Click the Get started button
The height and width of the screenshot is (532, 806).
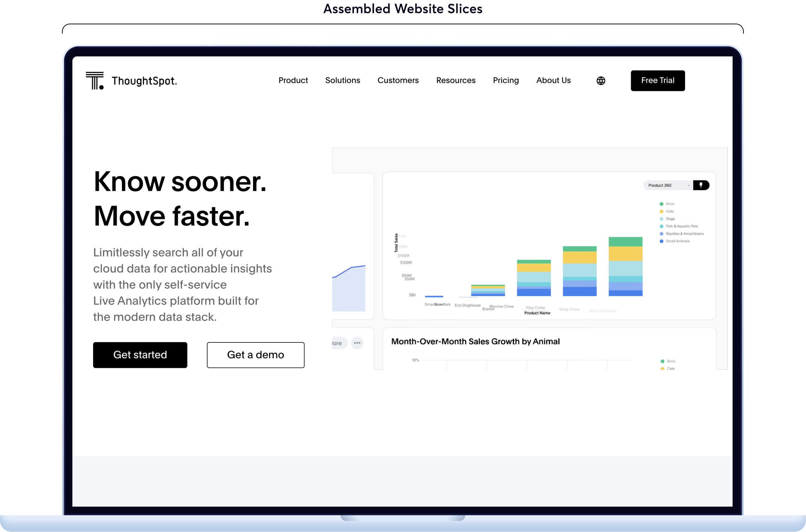140,355
